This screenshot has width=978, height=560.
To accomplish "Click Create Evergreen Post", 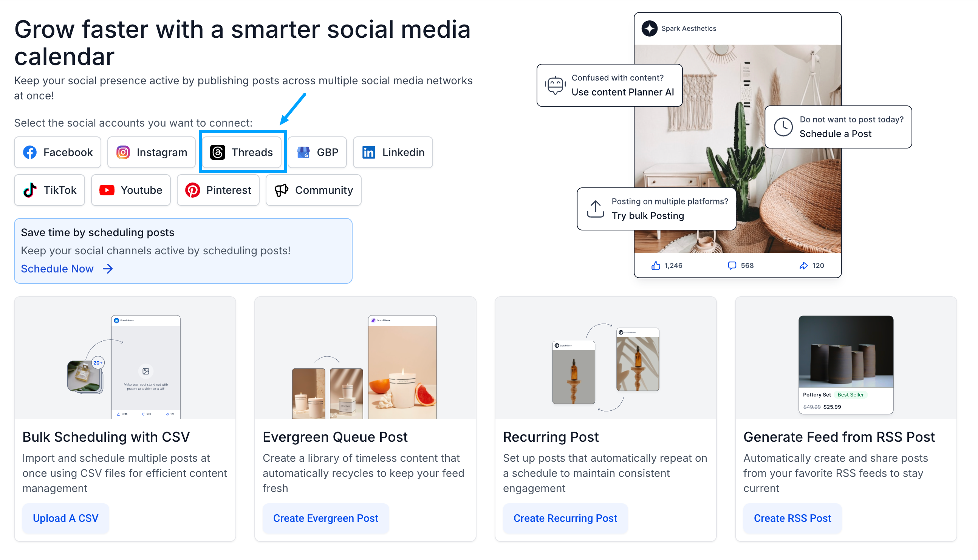I will [x=326, y=518].
